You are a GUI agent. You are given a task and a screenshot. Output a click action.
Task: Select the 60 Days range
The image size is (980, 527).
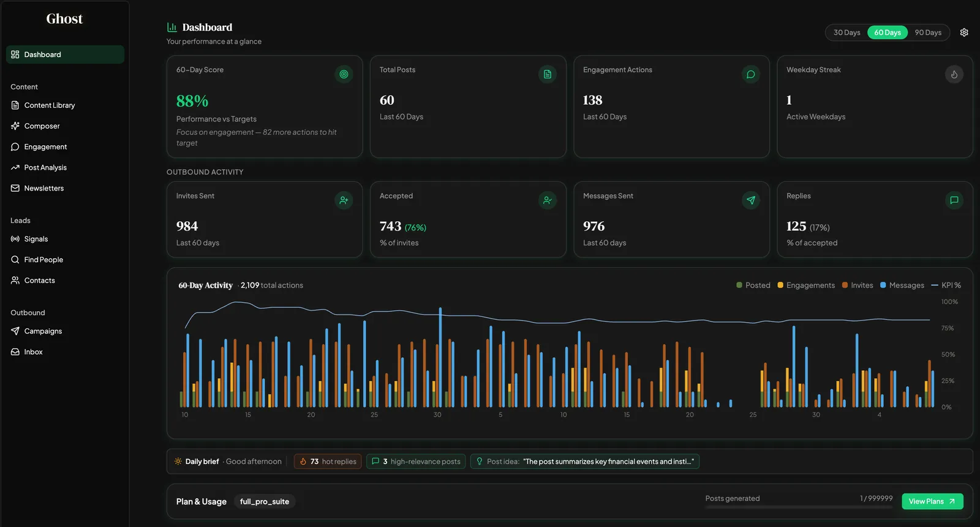tap(888, 32)
